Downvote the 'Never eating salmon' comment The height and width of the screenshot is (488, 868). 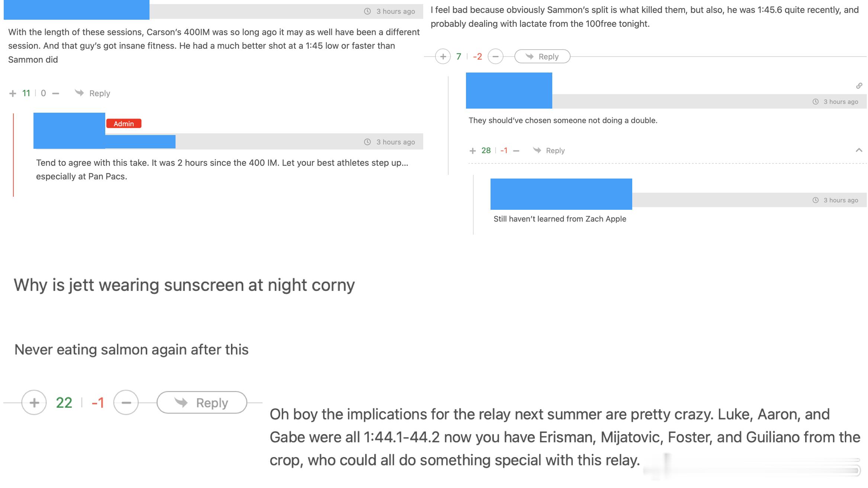(126, 402)
